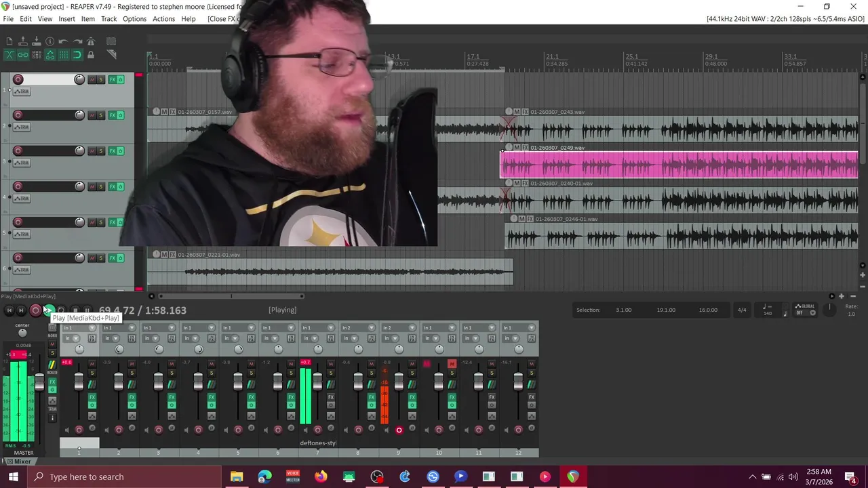The height and width of the screenshot is (488, 868).
Task: Toggle FX bypass on mixer channel 8
Action: coord(371,404)
